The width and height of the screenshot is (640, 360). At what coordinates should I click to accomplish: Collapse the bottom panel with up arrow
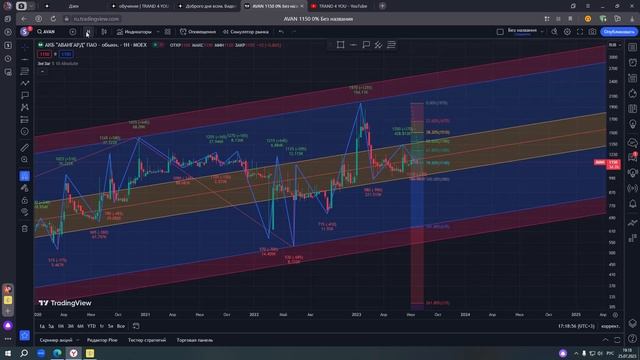click(605, 340)
